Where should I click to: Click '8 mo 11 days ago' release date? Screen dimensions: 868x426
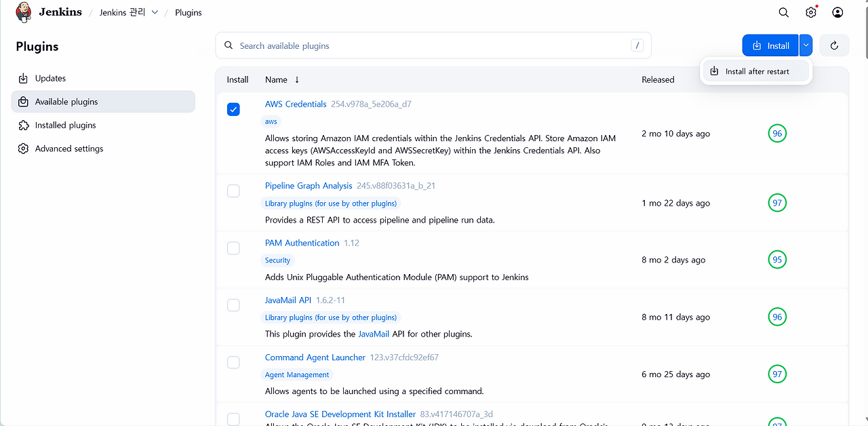coord(675,317)
